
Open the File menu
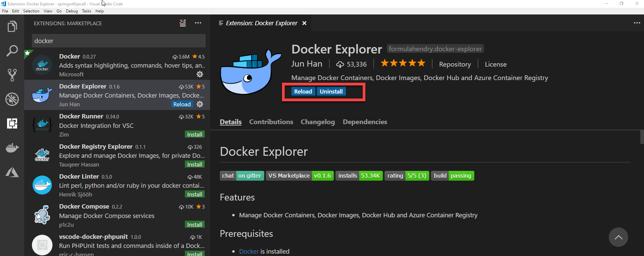(x=5, y=11)
